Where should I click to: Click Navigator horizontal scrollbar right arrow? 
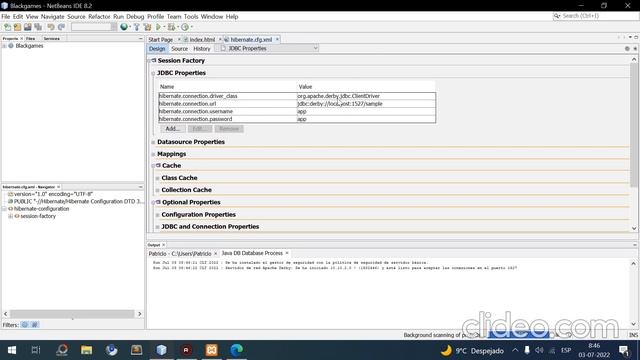point(140,314)
